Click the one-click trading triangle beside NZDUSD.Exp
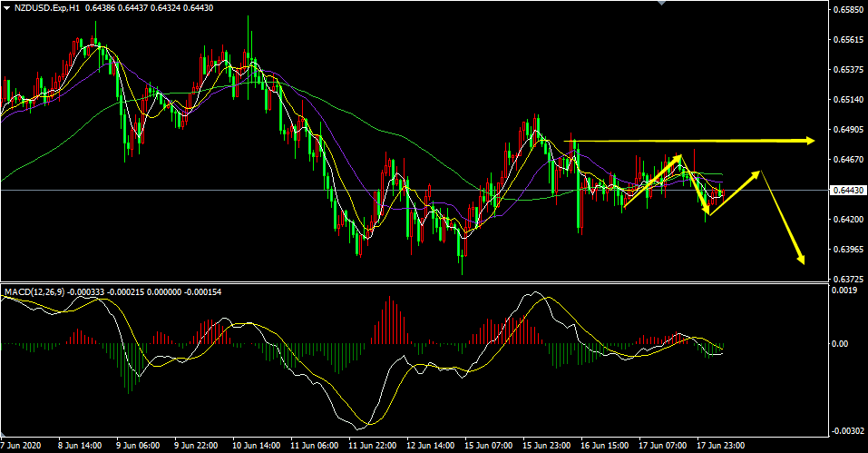 click(x=7, y=9)
